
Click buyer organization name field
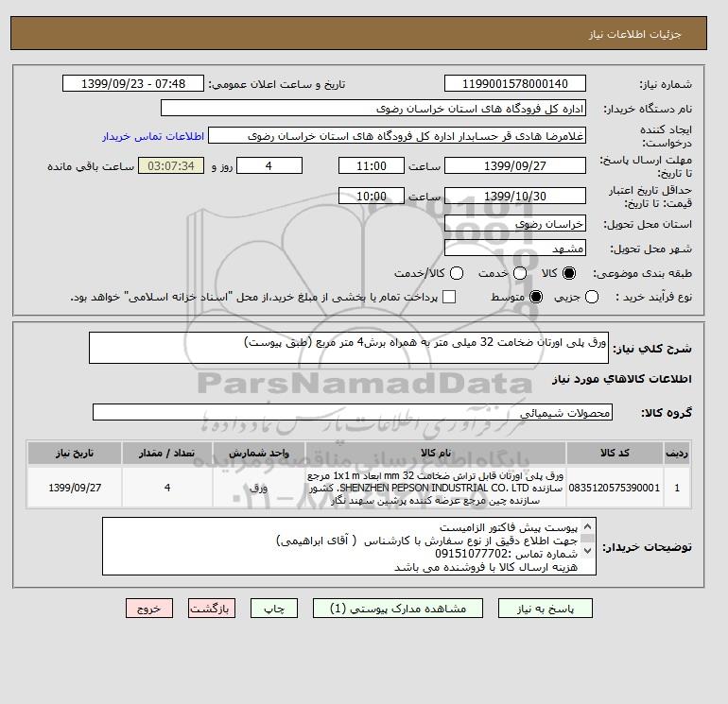(373, 108)
